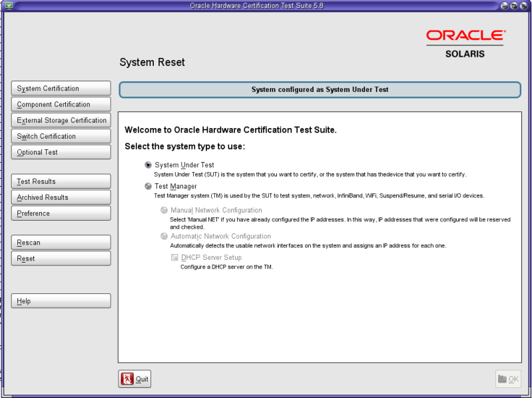The width and height of the screenshot is (532, 398).
Task: Open the window menu icon in title bar
Action: tap(8, 5)
